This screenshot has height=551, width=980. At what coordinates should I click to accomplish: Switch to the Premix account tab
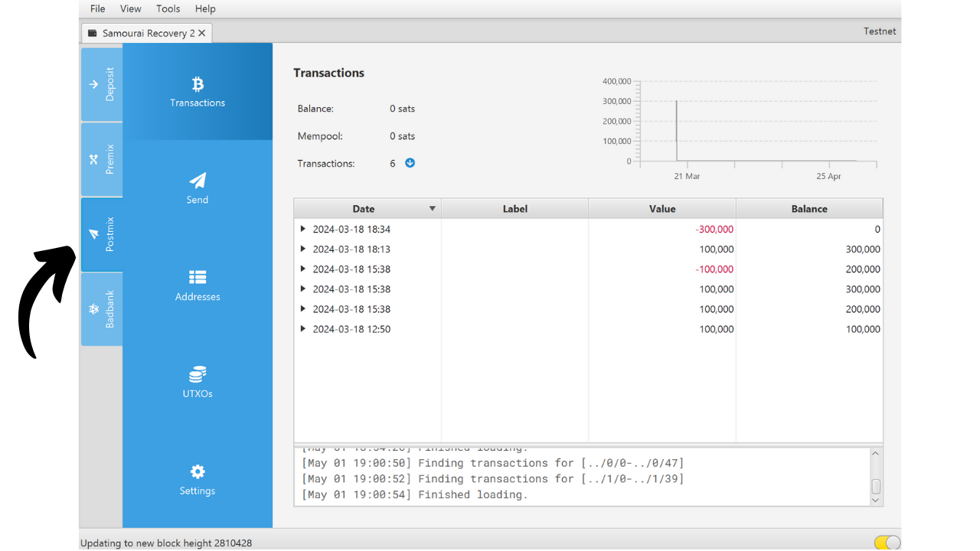[x=102, y=159]
